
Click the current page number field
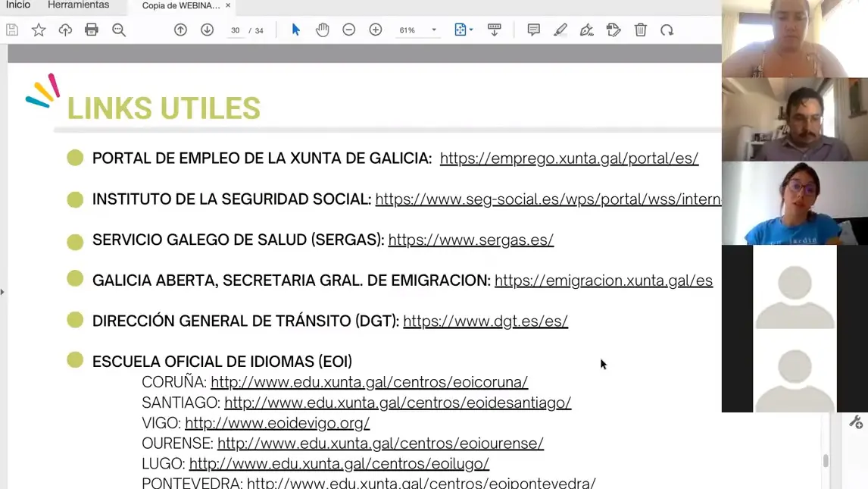tap(236, 30)
